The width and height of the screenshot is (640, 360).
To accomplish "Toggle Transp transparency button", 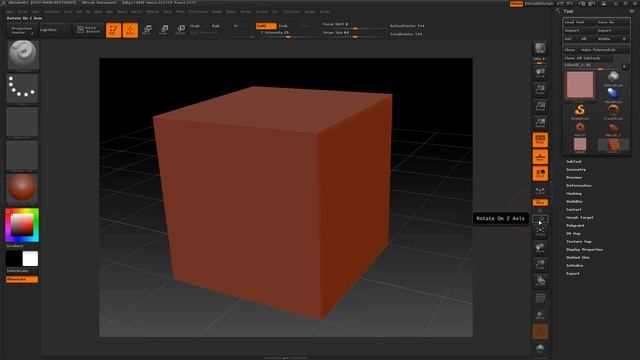I will pyautogui.click(x=540, y=315).
